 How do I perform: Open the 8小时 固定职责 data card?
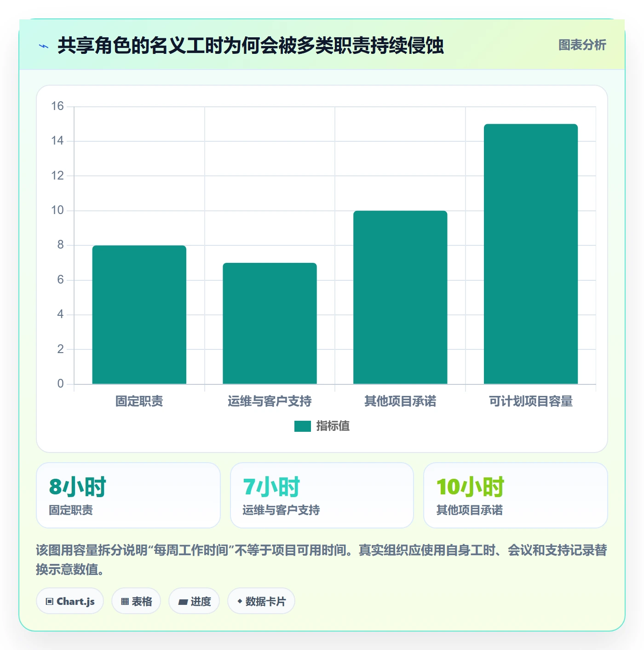pyautogui.click(x=128, y=495)
